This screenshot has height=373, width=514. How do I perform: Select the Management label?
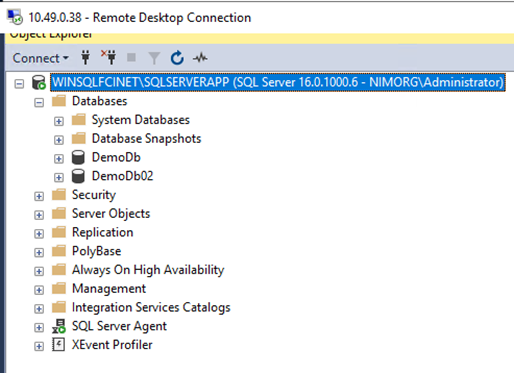click(x=109, y=288)
